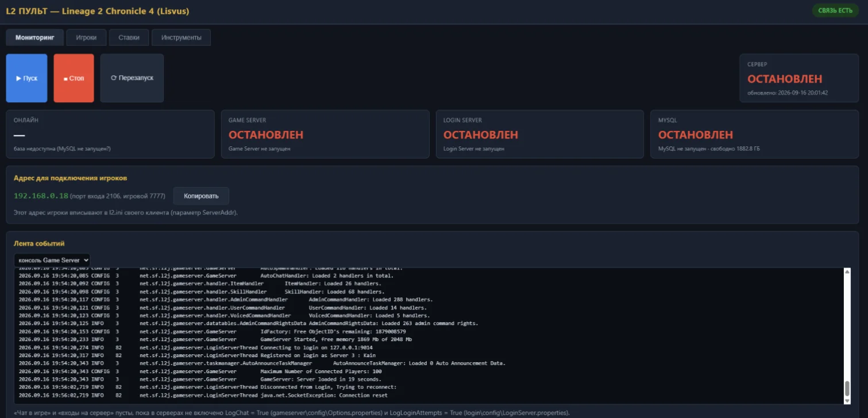868x418 pixels.
Task: Open the Игроки tab
Action: [86, 37]
